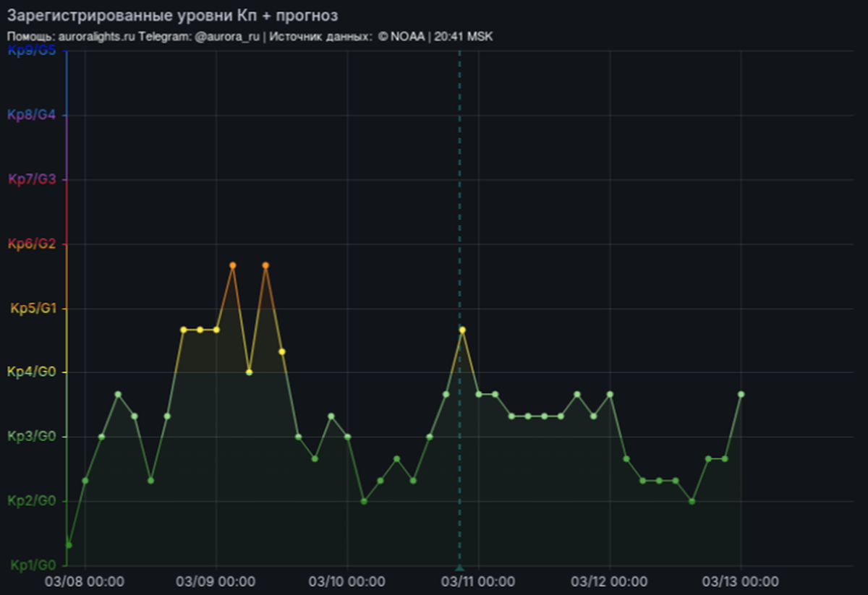Select the first orange peak data point
The height and width of the screenshot is (595, 868).
[233, 265]
